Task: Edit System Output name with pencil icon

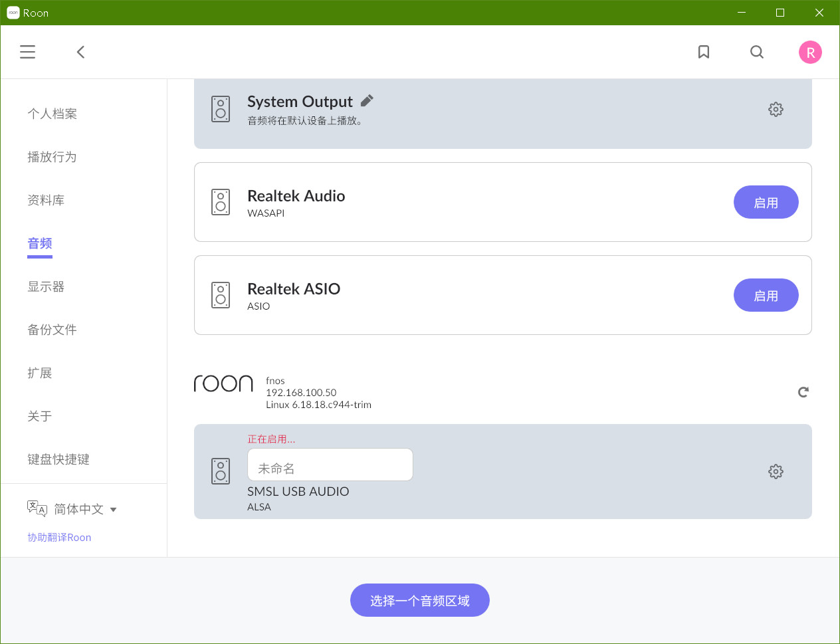Action: point(367,100)
